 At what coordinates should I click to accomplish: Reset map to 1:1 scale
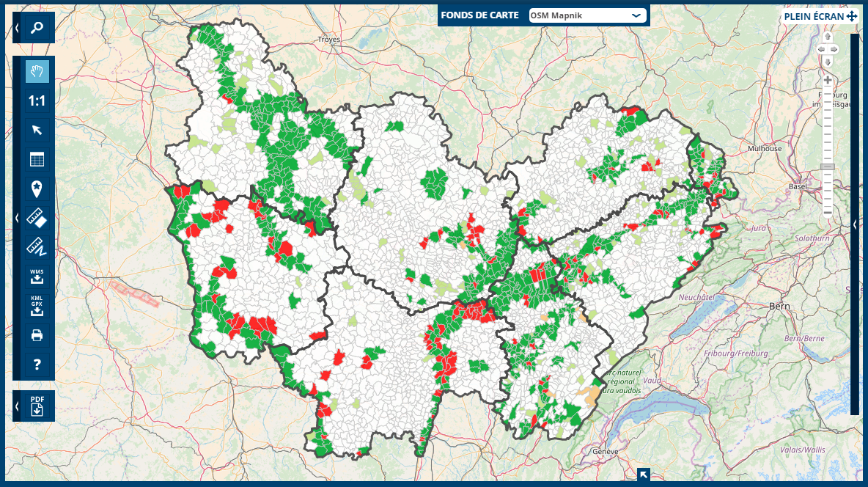point(37,101)
